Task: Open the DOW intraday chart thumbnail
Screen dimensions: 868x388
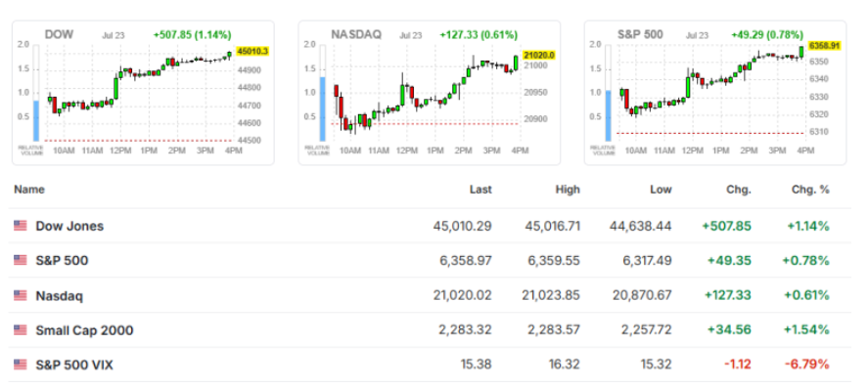Action: coord(144,93)
